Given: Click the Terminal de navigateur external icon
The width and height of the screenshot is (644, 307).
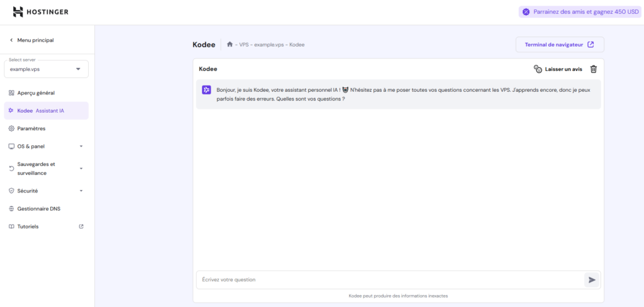Looking at the screenshot, I should tap(591, 45).
